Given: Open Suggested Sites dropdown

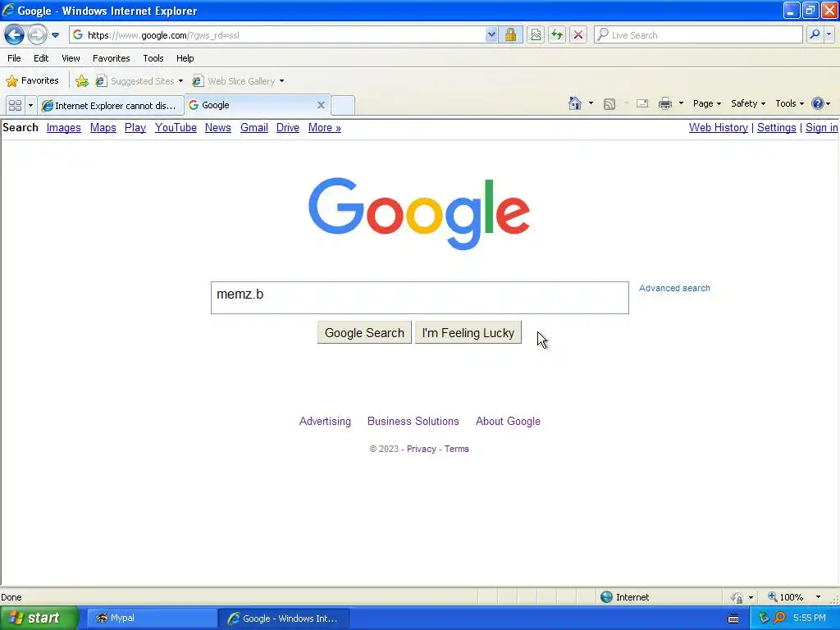Looking at the screenshot, I should [x=139, y=81].
